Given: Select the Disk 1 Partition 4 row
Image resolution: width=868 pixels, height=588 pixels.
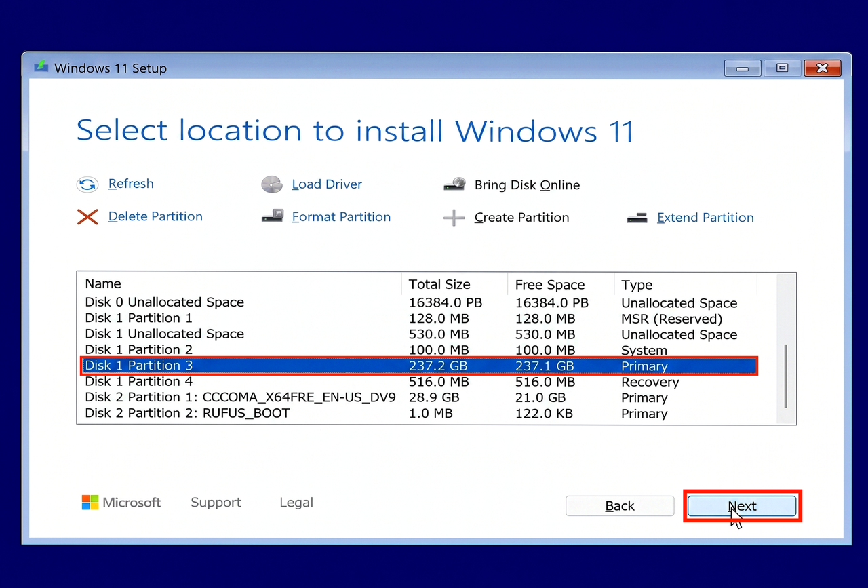Looking at the screenshot, I should coord(418,382).
